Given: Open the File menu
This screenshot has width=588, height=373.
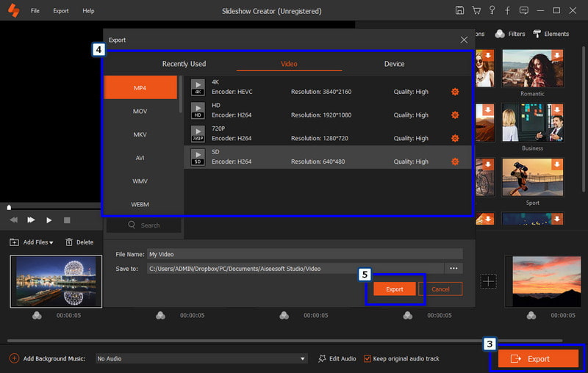Looking at the screenshot, I should coord(35,11).
